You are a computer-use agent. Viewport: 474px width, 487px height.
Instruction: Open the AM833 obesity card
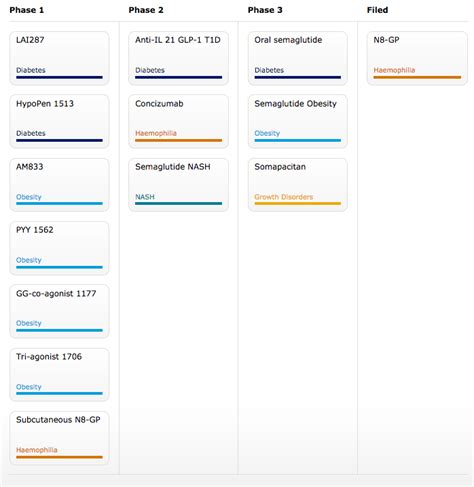[59, 185]
